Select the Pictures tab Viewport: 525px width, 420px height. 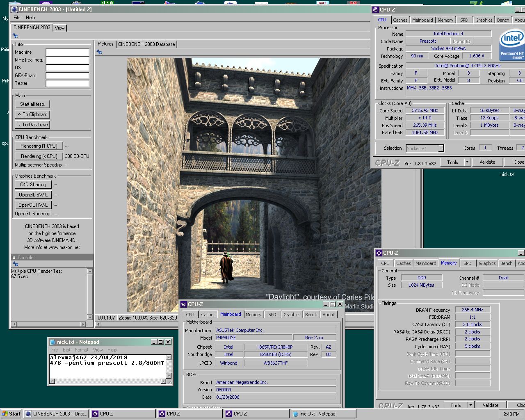(105, 44)
